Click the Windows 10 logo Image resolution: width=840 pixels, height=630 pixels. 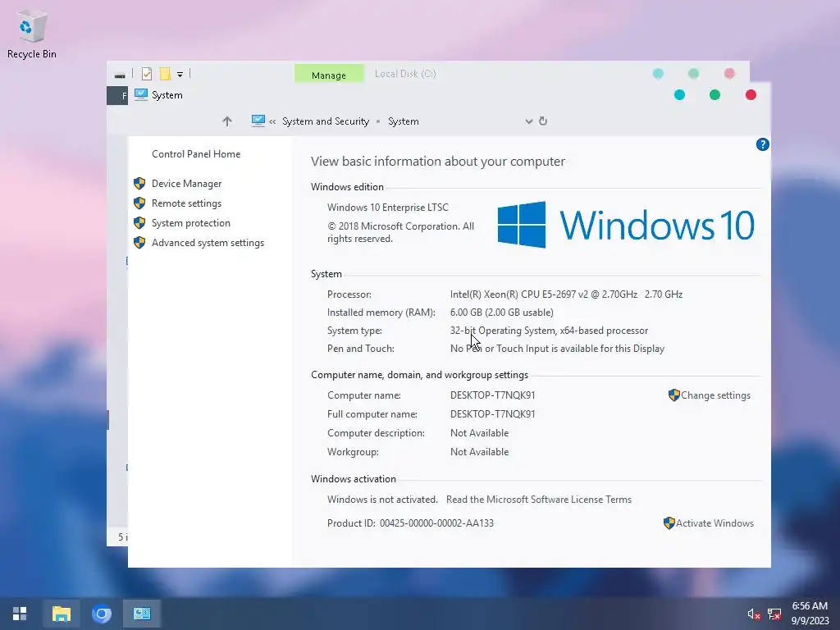[626, 225]
